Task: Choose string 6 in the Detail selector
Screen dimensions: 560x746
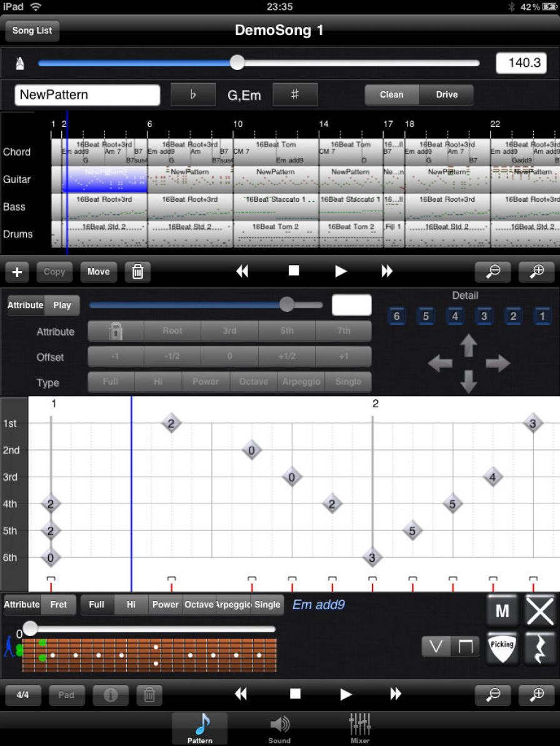Action: 396,316
